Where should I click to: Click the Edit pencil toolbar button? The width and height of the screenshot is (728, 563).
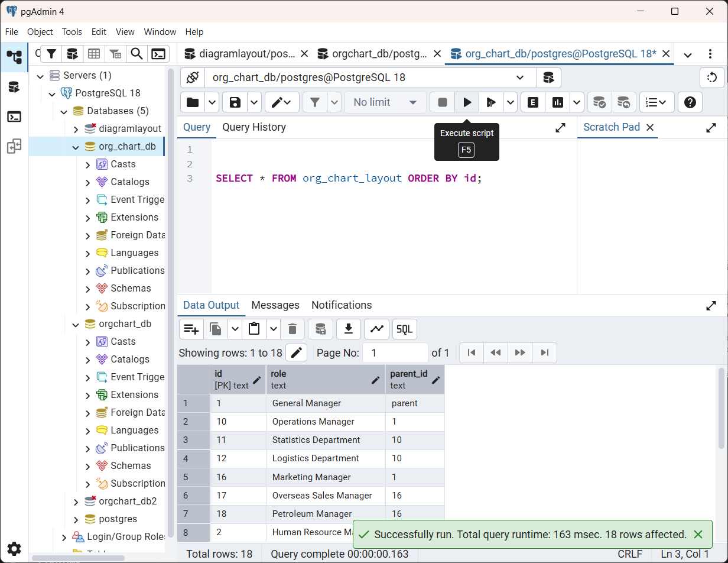281,102
